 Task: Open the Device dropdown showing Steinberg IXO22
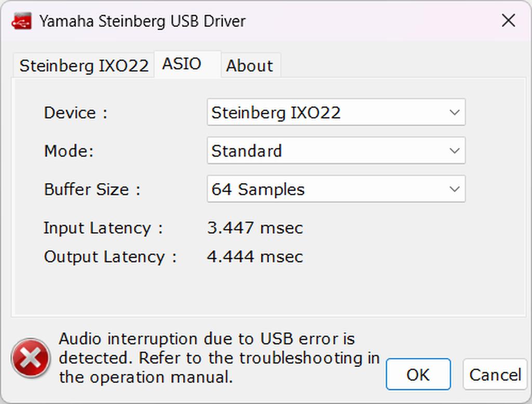[x=336, y=113]
